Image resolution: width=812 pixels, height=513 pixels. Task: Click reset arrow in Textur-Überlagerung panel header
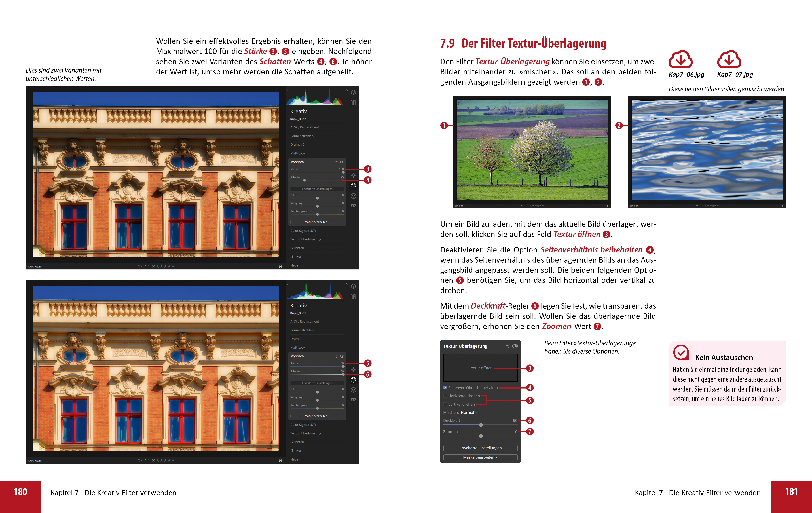point(507,346)
